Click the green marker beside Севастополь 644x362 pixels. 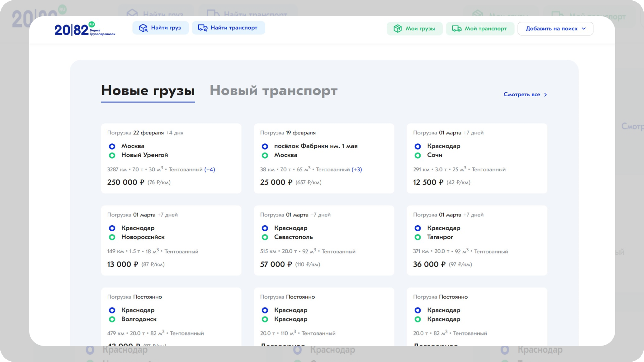pos(265,237)
